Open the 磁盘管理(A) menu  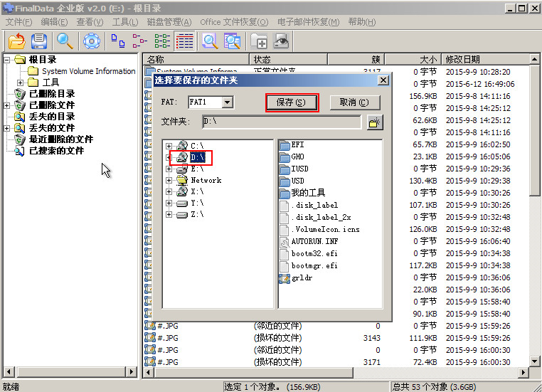tap(169, 22)
